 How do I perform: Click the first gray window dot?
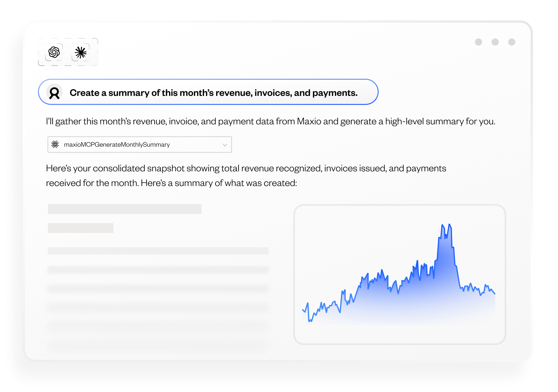(478, 42)
